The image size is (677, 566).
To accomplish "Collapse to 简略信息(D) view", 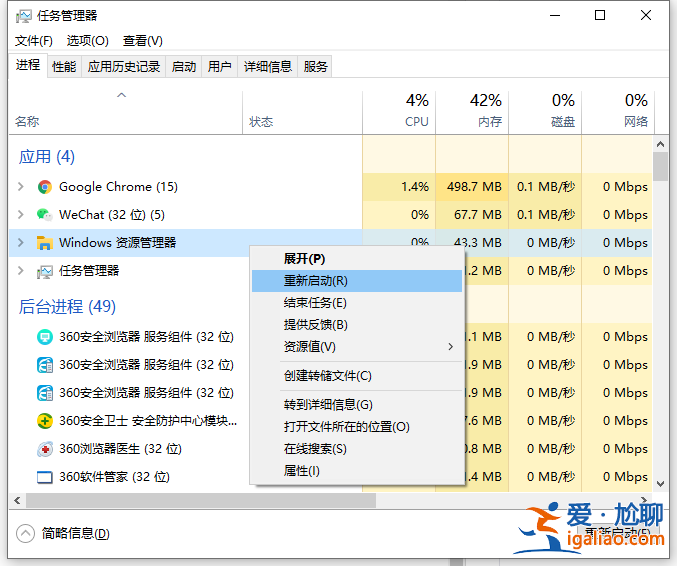I will (63, 534).
